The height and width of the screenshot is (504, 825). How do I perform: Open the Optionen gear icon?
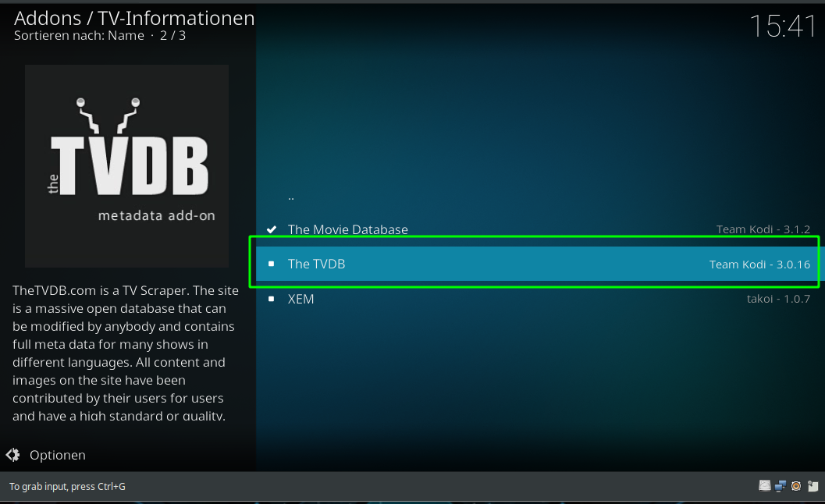tap(13, 455)
